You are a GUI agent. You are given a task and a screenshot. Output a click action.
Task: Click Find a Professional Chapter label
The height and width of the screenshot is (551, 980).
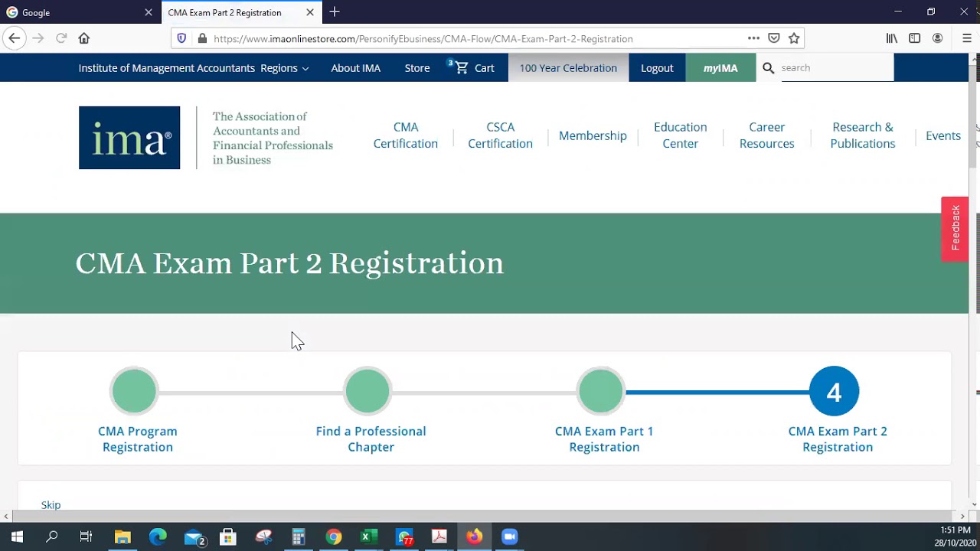(x=371, y=439)
